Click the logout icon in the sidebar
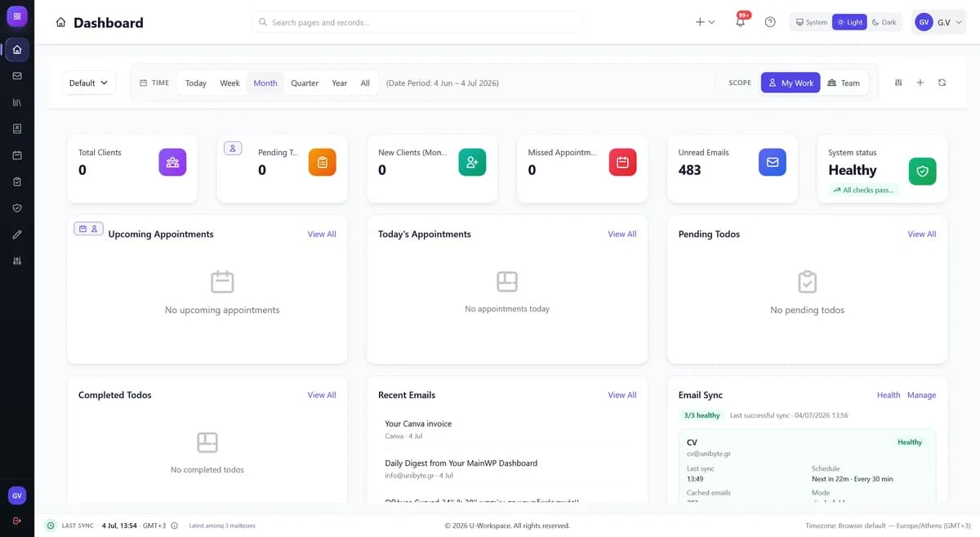 [17, 521]
